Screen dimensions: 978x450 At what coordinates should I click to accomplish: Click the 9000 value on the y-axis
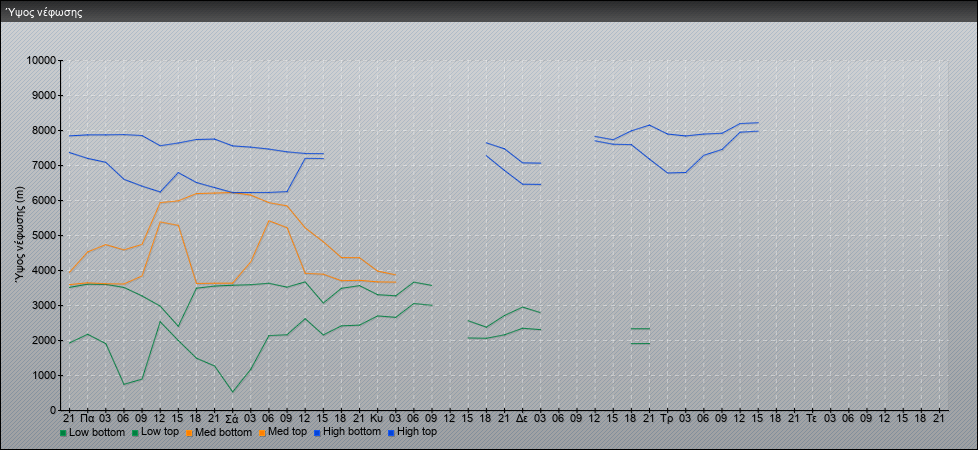[44, 95]
